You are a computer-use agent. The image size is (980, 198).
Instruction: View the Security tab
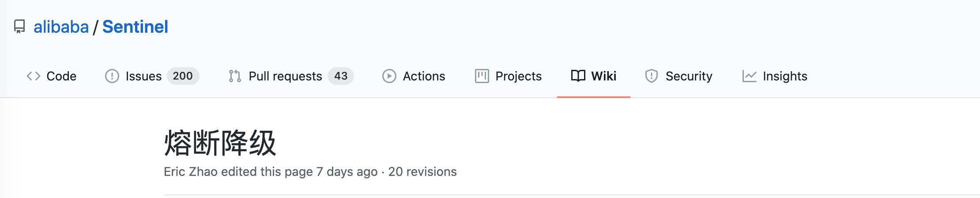689,76
